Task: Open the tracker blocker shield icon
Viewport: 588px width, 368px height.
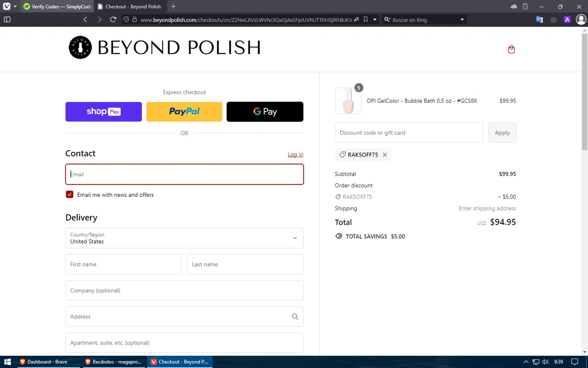Action: coord(126,19)
